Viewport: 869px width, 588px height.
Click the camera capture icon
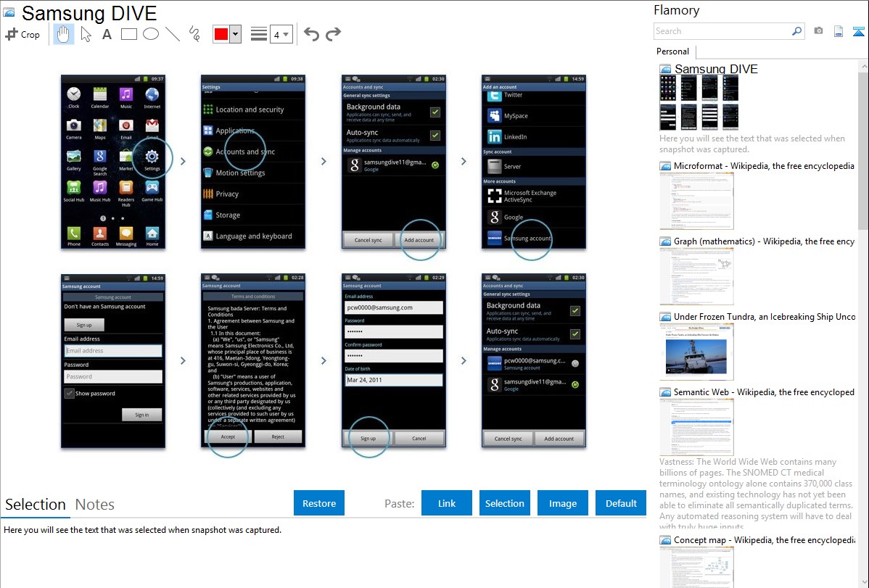coord(818,31)
